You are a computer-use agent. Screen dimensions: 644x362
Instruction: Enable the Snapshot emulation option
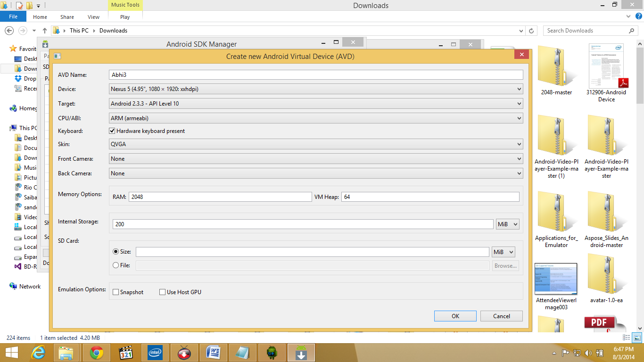[x=116, y=292]
